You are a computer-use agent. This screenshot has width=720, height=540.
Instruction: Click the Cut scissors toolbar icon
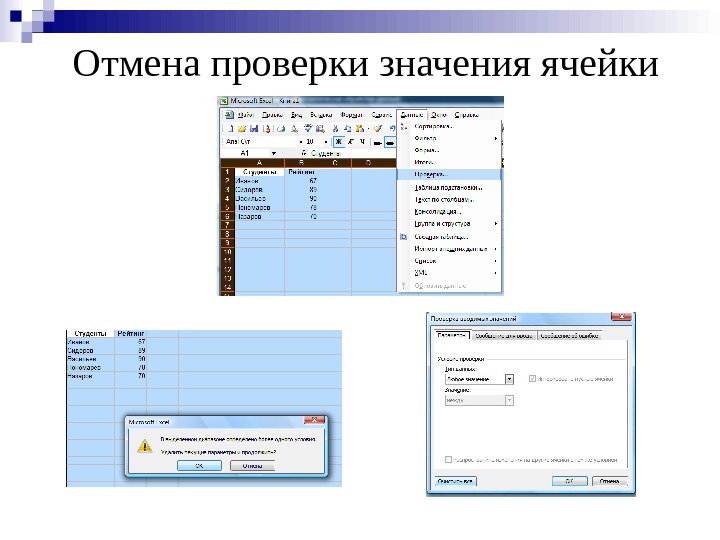coord(336,129)
